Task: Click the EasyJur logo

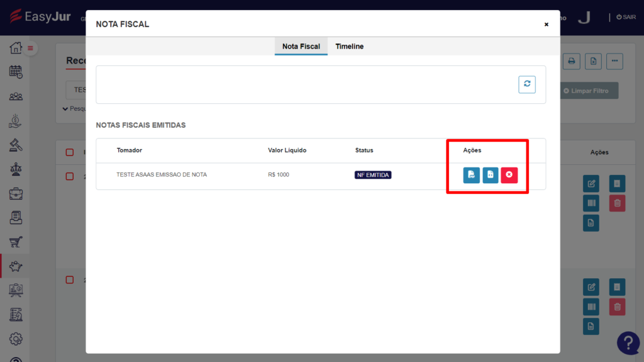Action: tap(40, 16)
